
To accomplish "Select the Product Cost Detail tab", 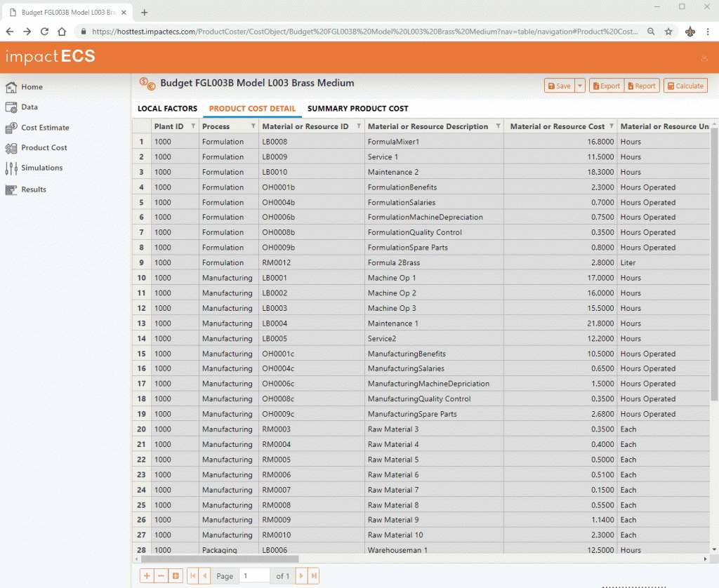I will 252,109.
